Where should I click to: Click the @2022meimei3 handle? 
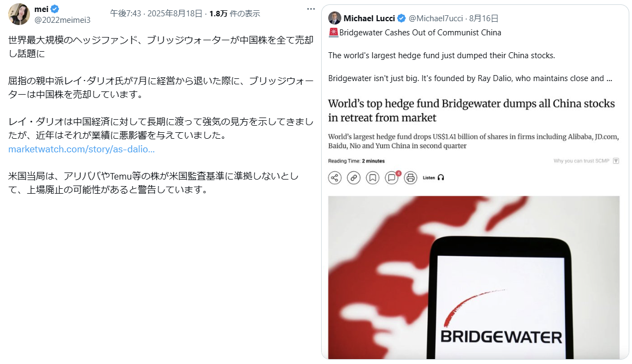(63, 20)
